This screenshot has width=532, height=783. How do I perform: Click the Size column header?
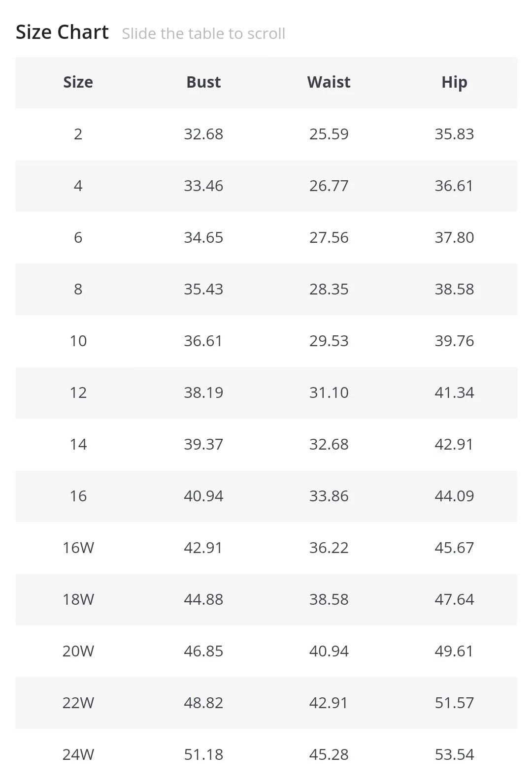pos(78,82)
